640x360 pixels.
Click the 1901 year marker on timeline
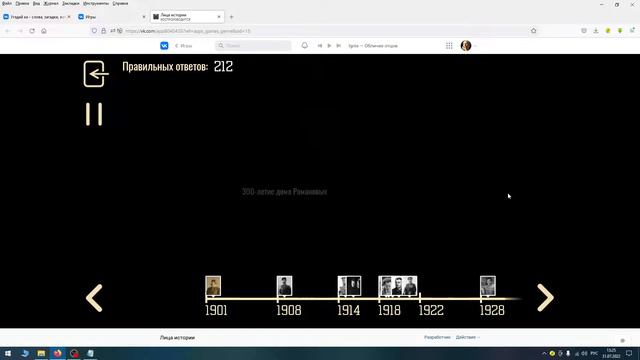click(216, 310)
